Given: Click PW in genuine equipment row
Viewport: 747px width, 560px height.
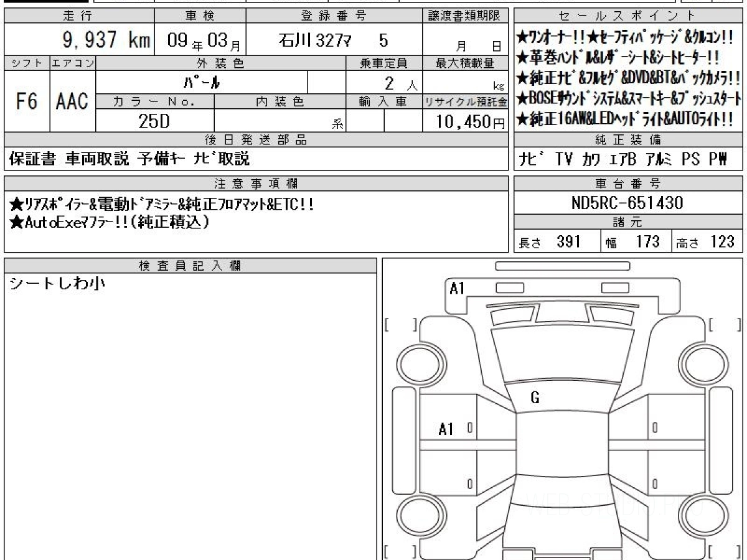Looking at the screenshot, I should pyautogui.click(x=717, y=160).
